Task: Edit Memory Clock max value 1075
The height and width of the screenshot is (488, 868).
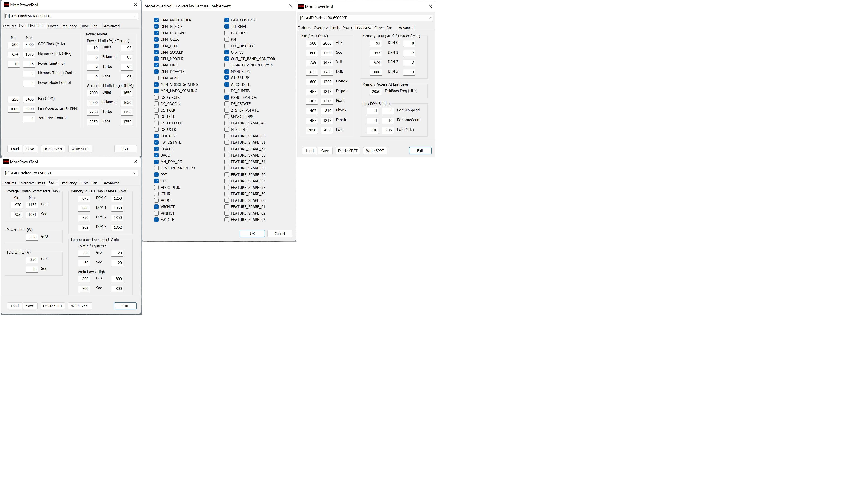Action: click(29, 54)
